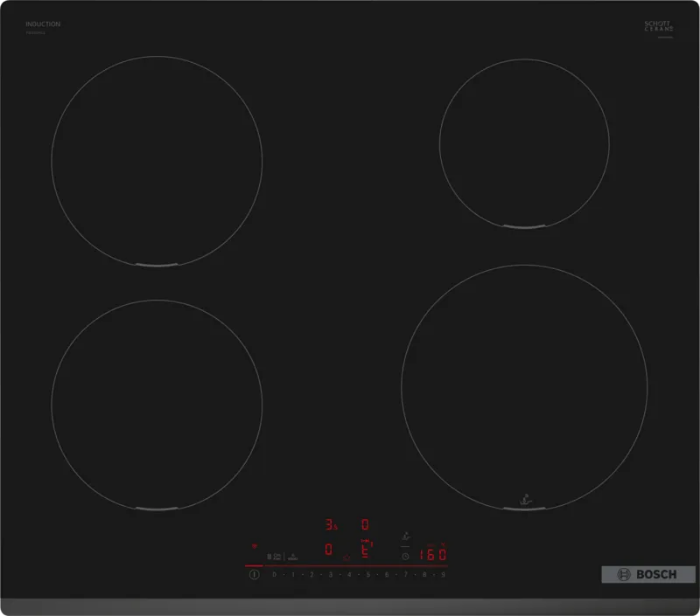Select the rear-left zone display showing 3
Viewport: 700px width, 616px height.
(x=331, y=524)
